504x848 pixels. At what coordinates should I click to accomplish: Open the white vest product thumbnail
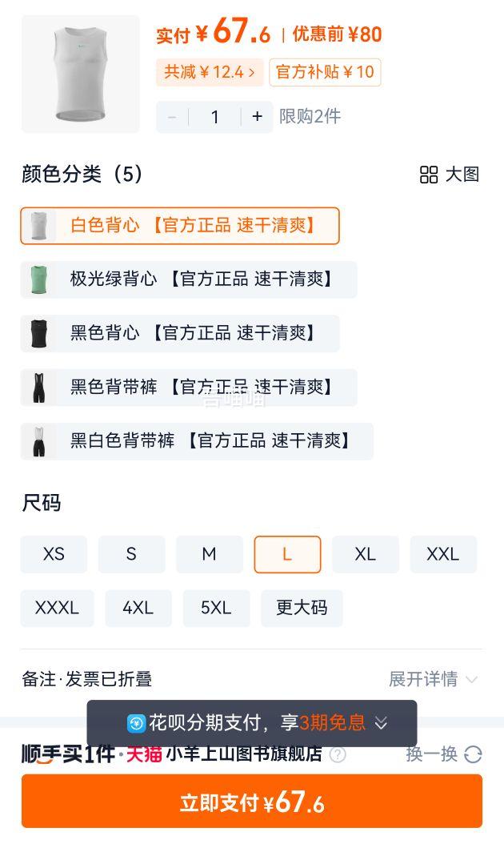point(80,74)
